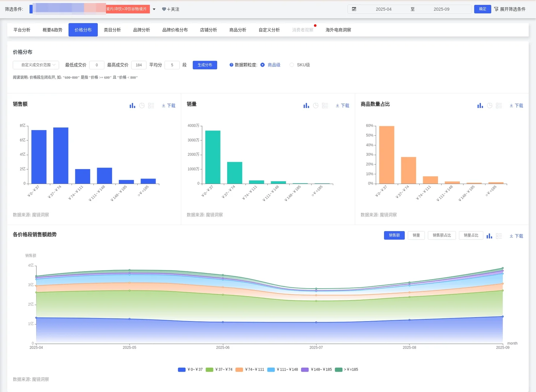This screenshot has height=392, width=536.
Task: Toggle ¥37~¥74 series in legend
Action: pyautogui.click(x=219, y=369)
